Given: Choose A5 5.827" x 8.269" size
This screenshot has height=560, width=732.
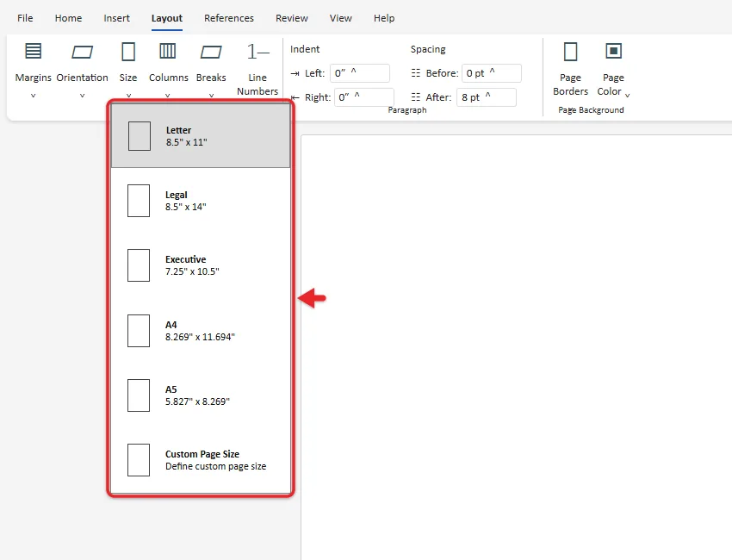Looking at the screenshot, I should pos(201,395).
